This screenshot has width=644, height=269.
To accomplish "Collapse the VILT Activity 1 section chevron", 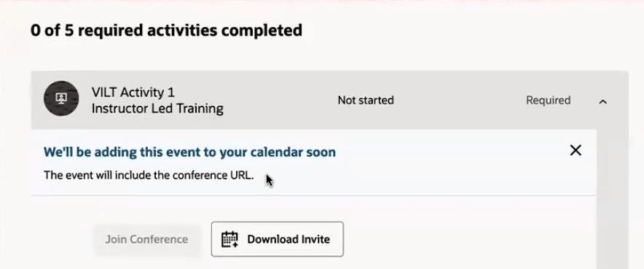I will click(602, 101).
